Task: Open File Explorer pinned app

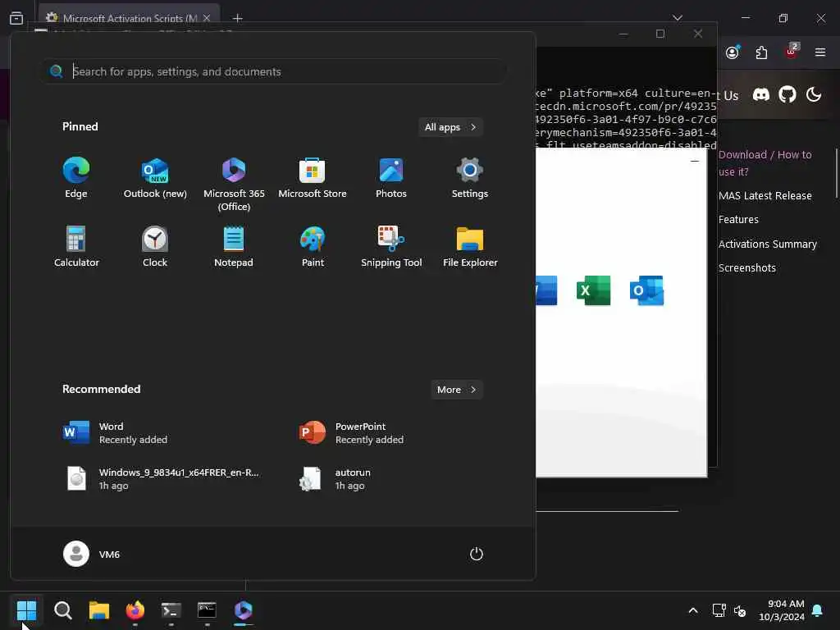Action: point(470,246)
